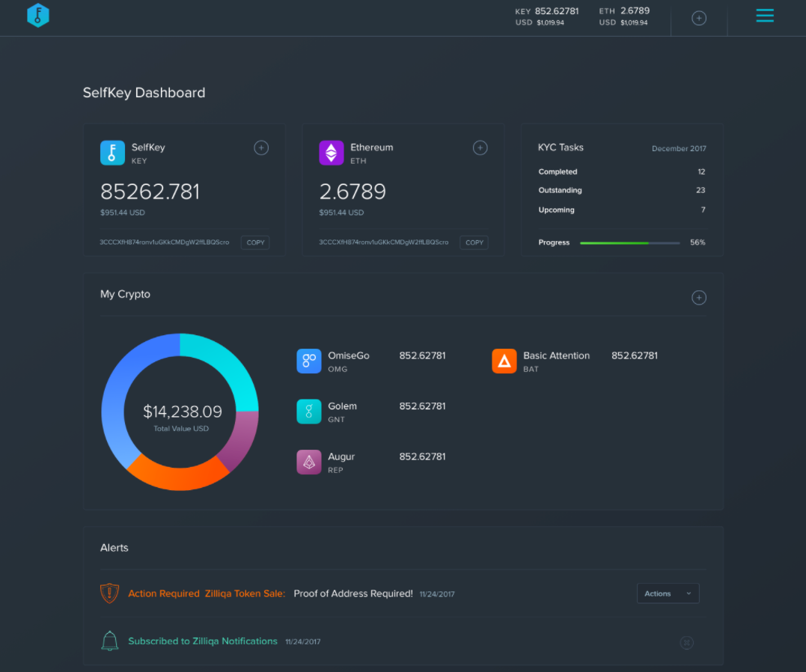The height and width of the screenshot is (672, 806).
Task: Click the Outstanding KYC tasks row
Action: 622,190
